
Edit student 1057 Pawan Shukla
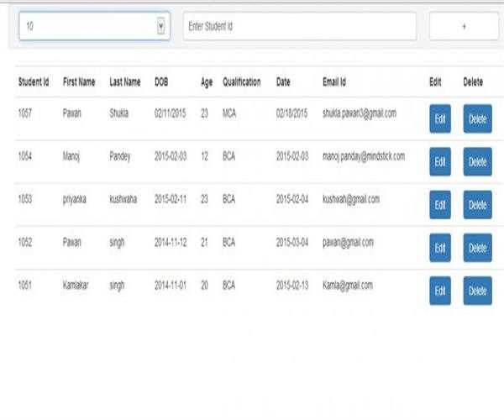click(x=439, y=118)
